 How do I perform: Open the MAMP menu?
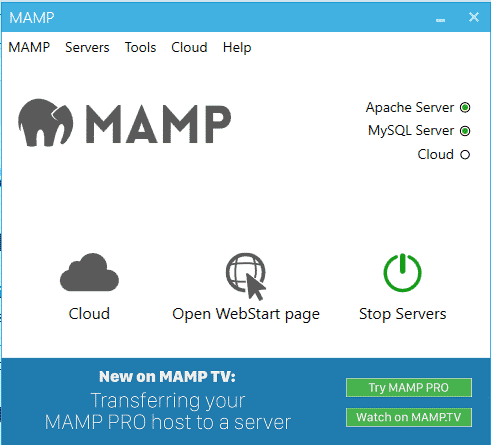[29, 47]
